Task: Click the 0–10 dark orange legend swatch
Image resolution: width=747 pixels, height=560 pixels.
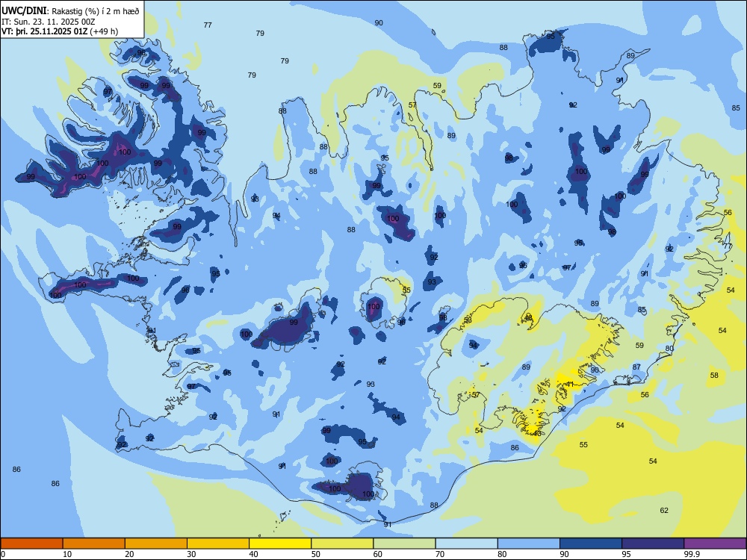Action: [31, 544]
